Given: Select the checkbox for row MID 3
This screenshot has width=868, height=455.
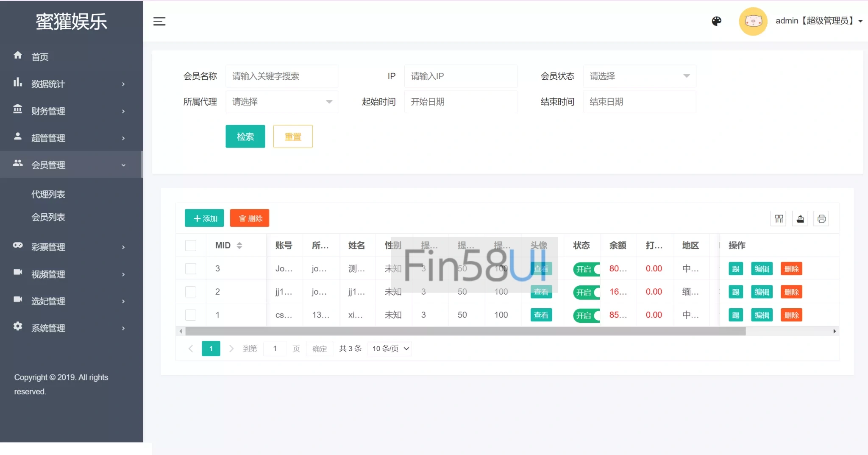Looking at the screenshot, I should point(191,269).
